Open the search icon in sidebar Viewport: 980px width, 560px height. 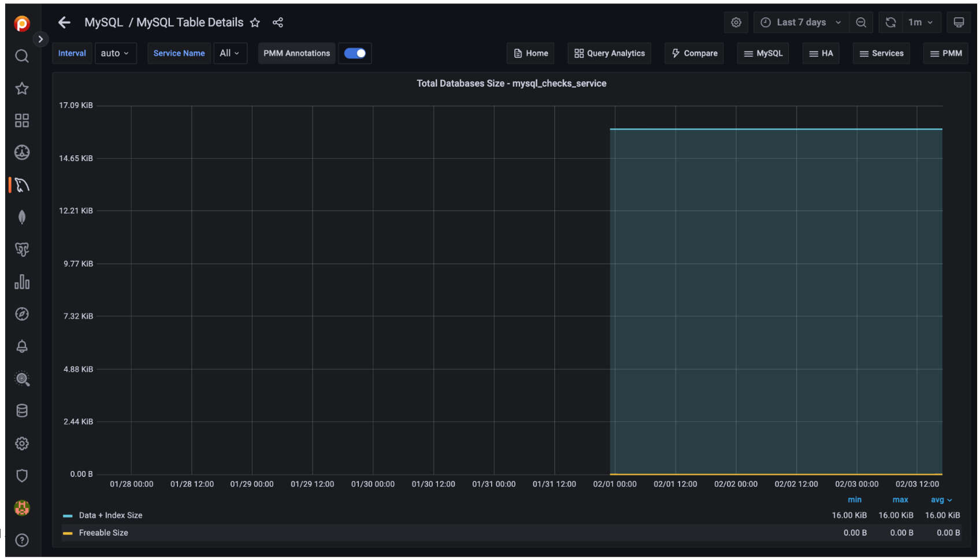click(22, 56)
